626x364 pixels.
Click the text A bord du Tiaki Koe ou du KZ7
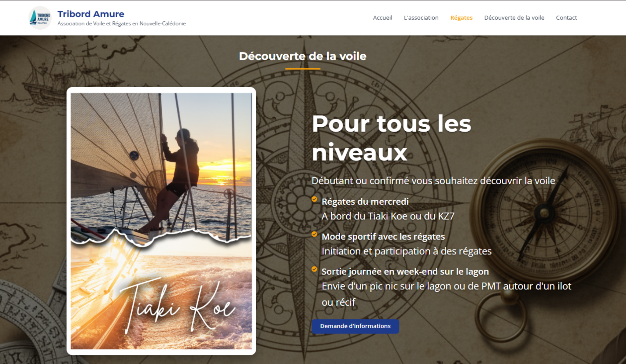(388, 216)
